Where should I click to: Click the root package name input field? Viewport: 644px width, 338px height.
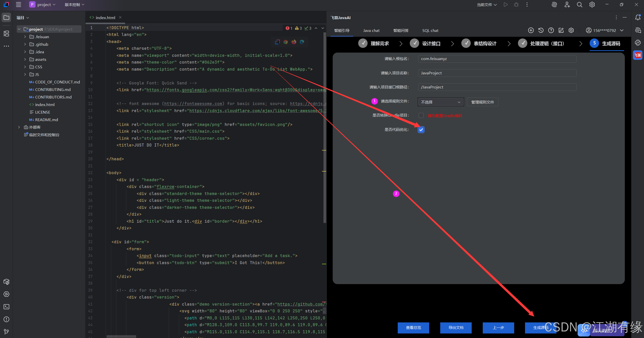point(497,59)
